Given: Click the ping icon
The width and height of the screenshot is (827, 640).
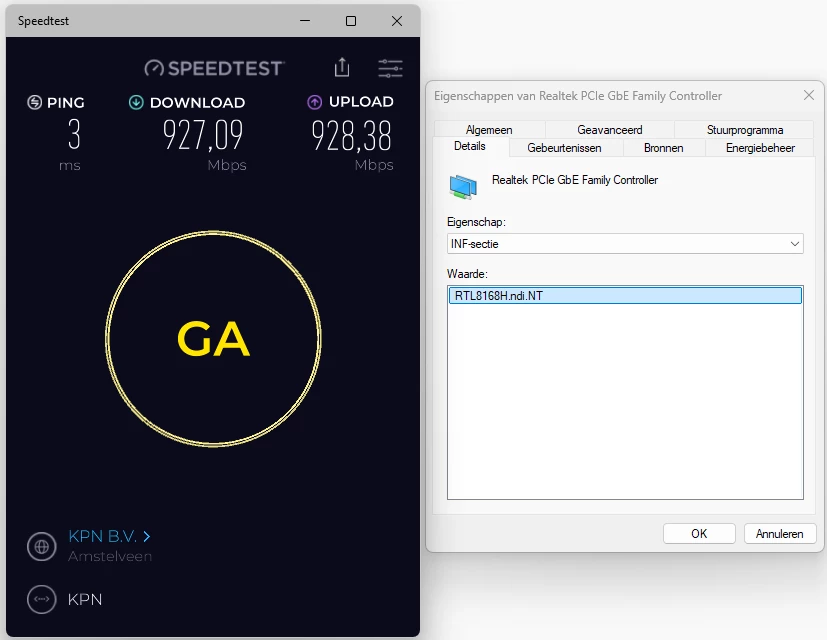Looking at the screenshot, I should click(x=34, y=102).
